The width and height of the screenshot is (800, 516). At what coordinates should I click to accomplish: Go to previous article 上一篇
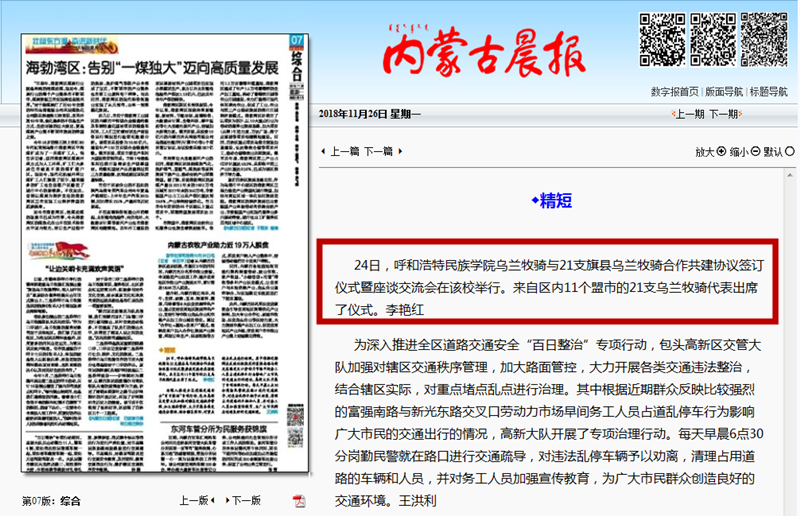(x=340, y=151)
